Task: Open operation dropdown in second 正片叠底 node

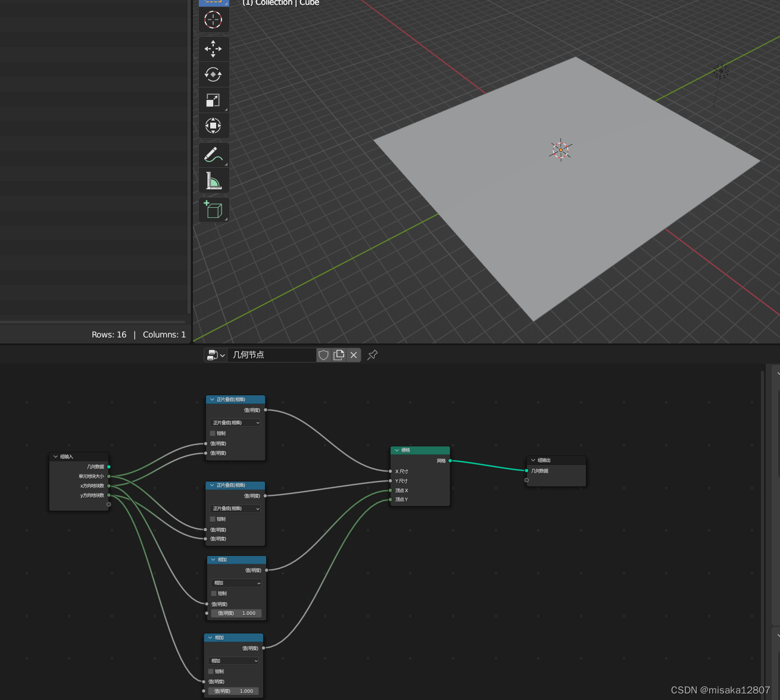Action: 236,508
